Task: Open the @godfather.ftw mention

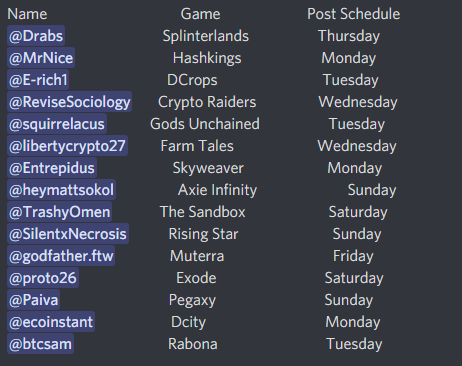Action: tap(61, 256)
